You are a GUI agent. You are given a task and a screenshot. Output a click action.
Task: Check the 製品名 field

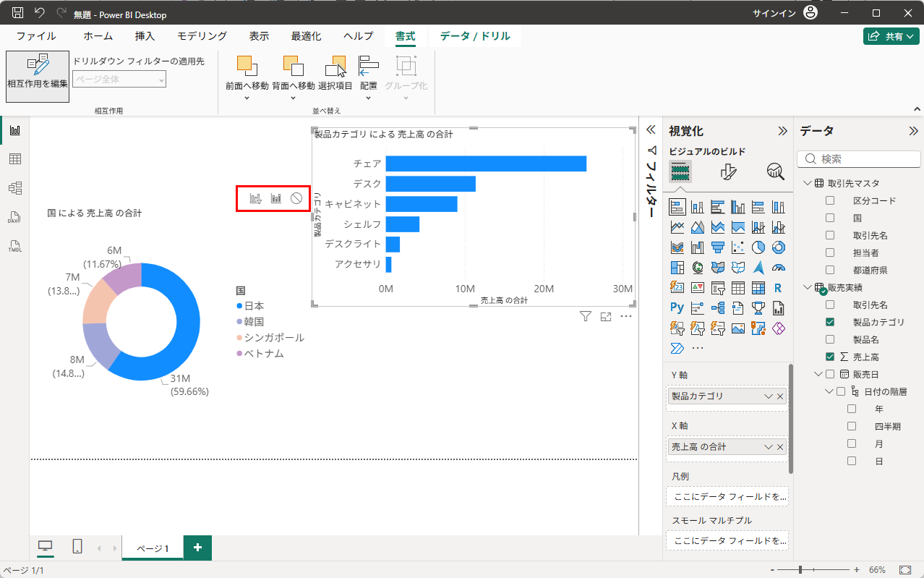(x=830, y=339)
